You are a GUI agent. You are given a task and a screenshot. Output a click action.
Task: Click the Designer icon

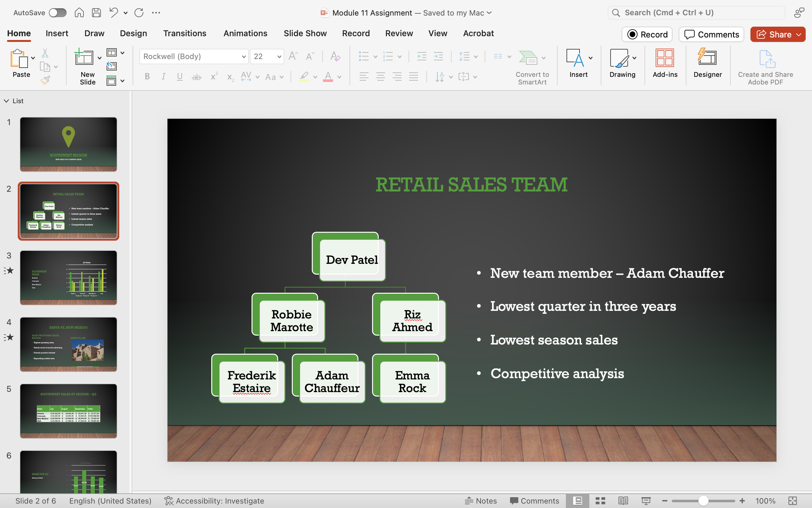[708, 63]
